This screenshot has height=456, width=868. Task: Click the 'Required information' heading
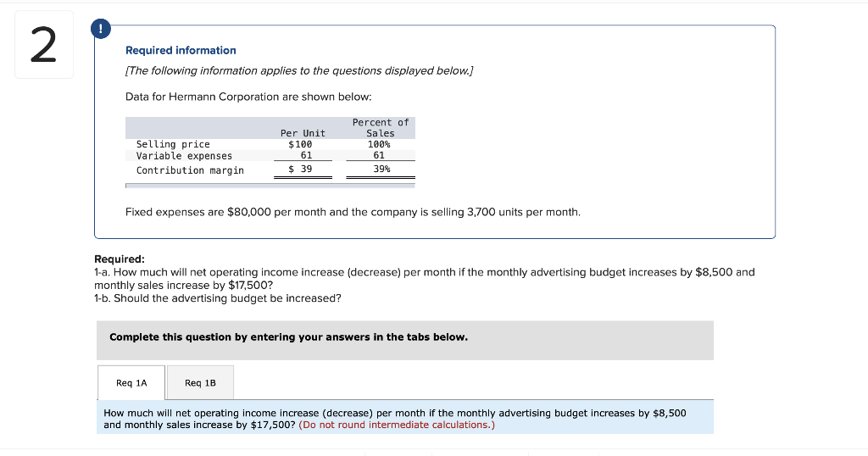coord(181,50)
